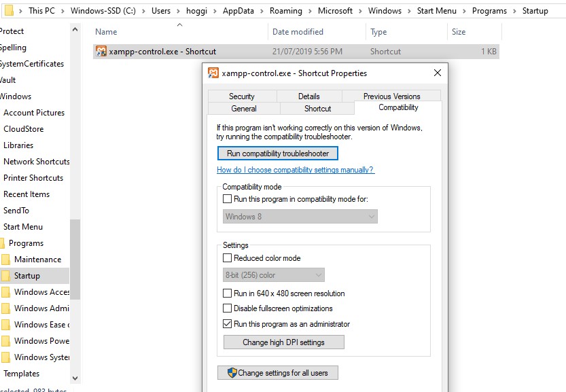Screen dimensions: 566x392
Task: Click the Libraries folder in the sidebar
Action: tap(18, 145)
